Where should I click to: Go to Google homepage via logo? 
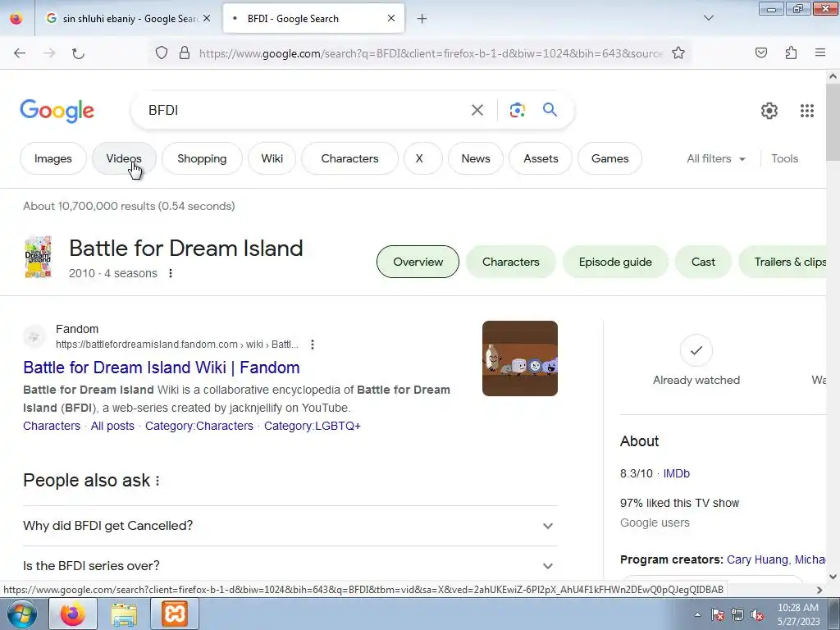57,111
